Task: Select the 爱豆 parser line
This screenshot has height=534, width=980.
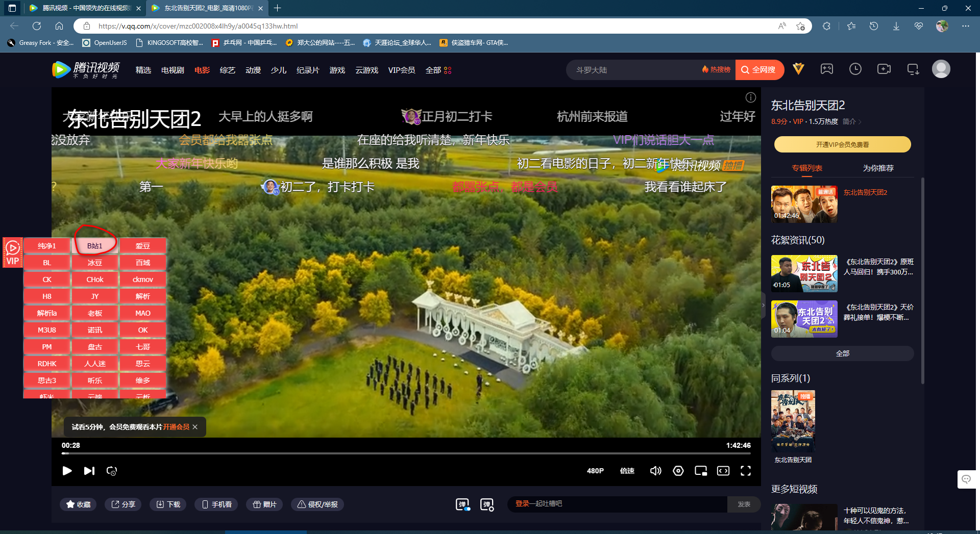Action: 143,246
